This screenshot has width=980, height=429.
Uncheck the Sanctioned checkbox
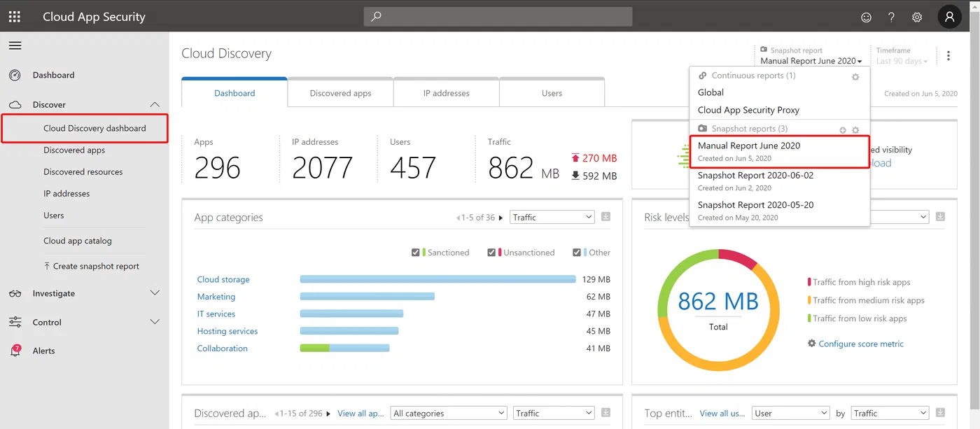pos(416,253)
